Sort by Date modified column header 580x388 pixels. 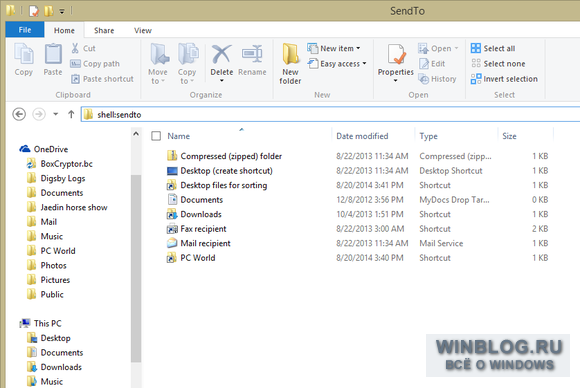[x=362, y=136]
